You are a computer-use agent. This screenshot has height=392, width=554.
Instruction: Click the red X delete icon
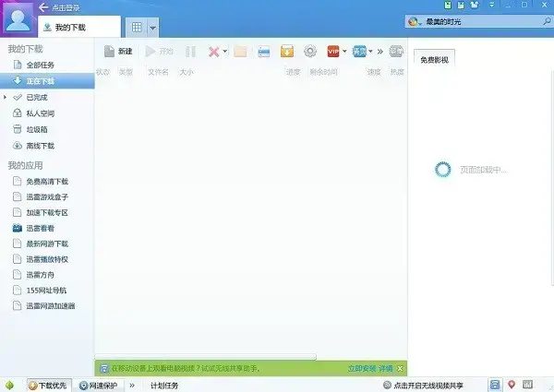[x=214, y=52]
